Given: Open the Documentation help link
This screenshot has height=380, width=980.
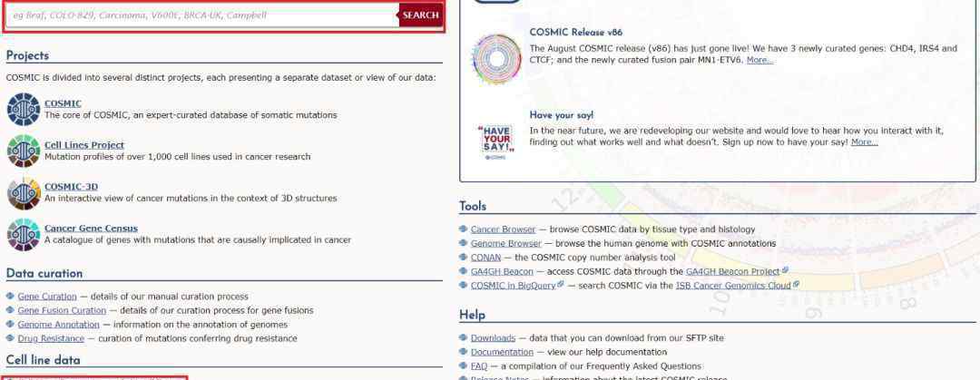Looking at the screenshot, I should pyautogui.click(x=502, y=352).
